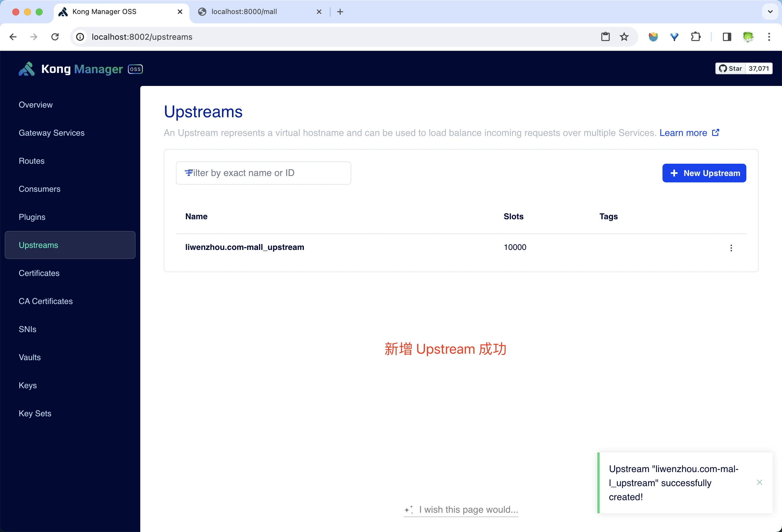782x532 pixels.
Task: Bookmark the page with the star icon
Action: tap(624, 37)
